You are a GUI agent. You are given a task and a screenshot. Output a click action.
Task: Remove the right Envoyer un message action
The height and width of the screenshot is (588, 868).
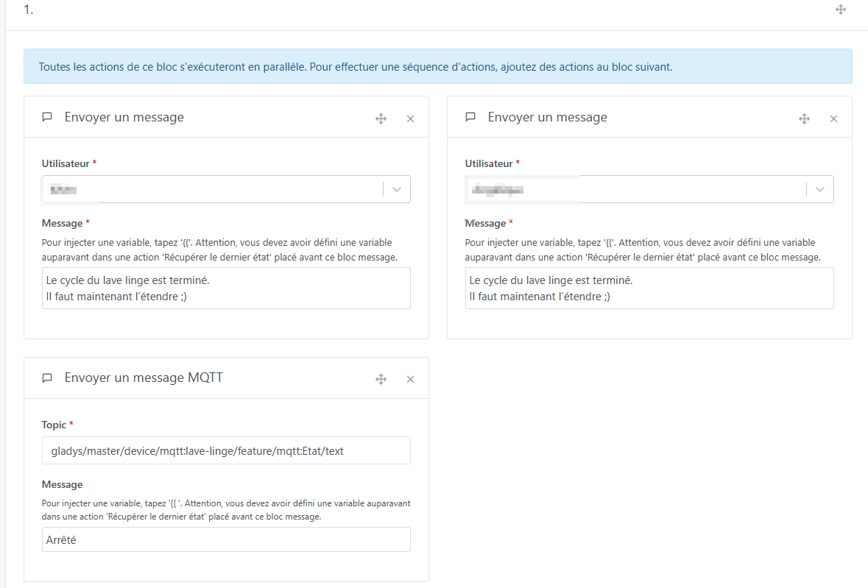834,118
